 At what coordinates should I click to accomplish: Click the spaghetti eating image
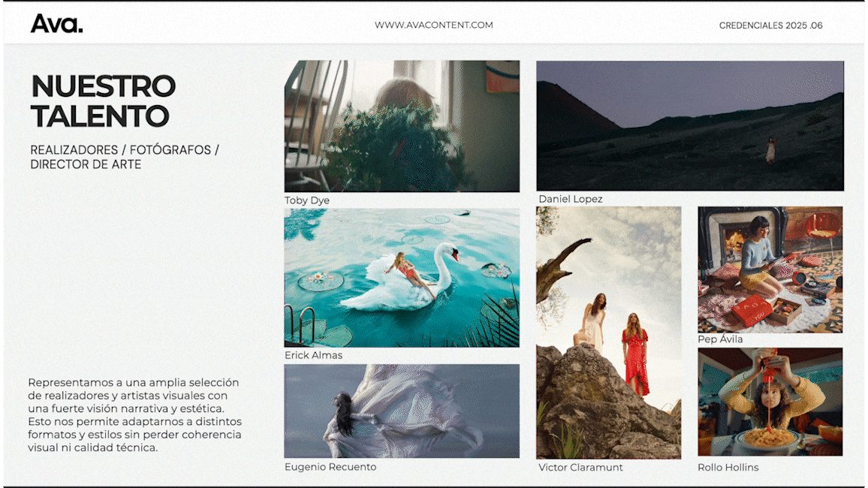click(x=770, y=402)
